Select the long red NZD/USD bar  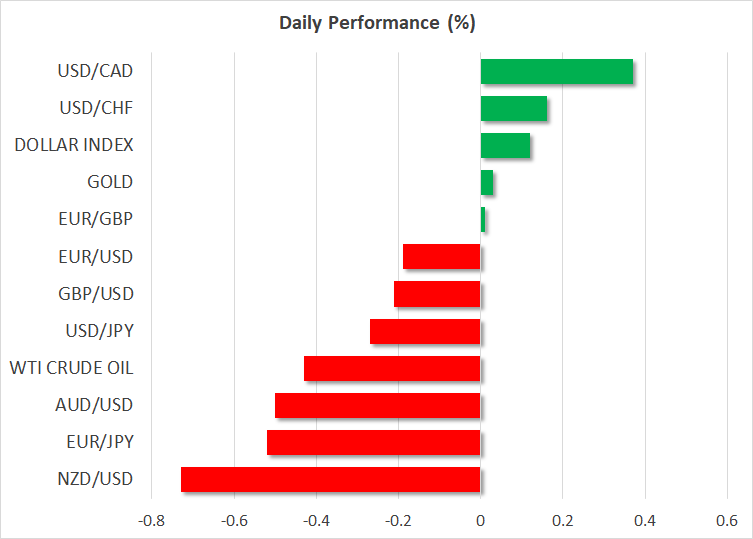tap(330, 479)
